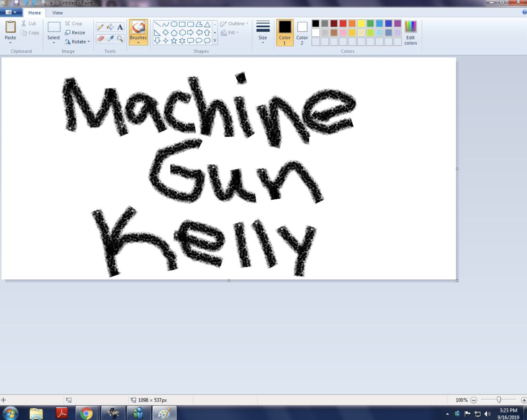Choose the Rounded rectangle shape
The height and width of the screenshot is (420, 527).
(190, 24)
